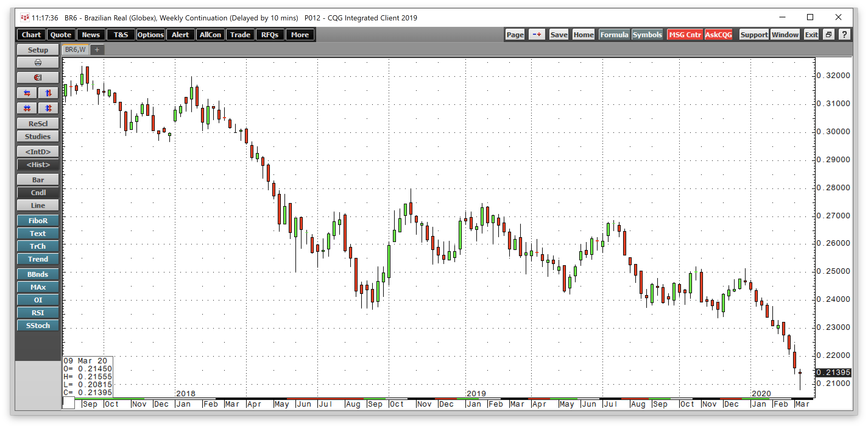
Task: Open the T&S menu button
Action: click(121, 35)
